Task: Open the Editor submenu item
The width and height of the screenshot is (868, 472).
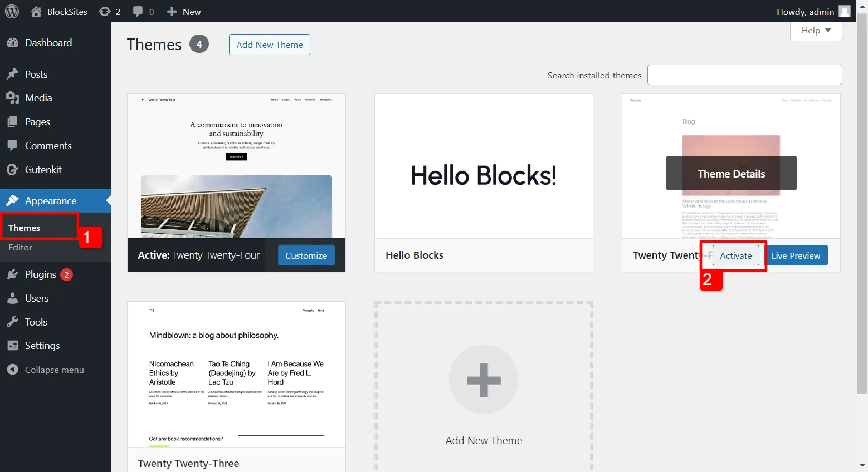Action: (x=20, y=247)
